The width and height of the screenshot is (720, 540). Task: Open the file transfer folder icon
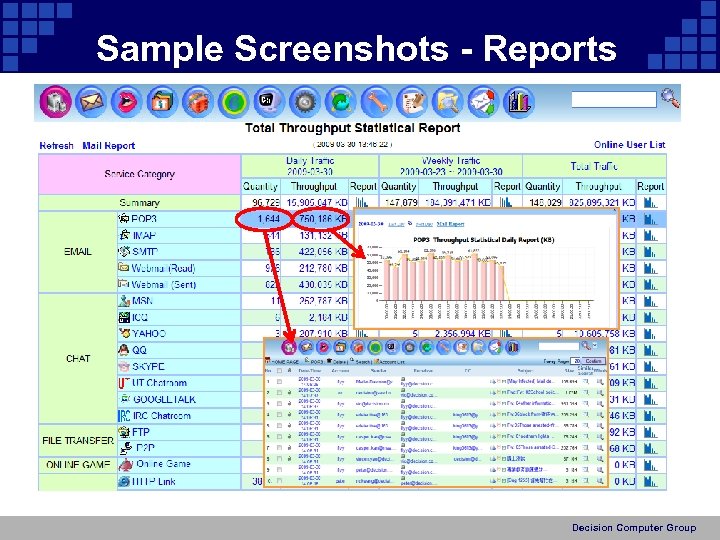tap(162, 101)
